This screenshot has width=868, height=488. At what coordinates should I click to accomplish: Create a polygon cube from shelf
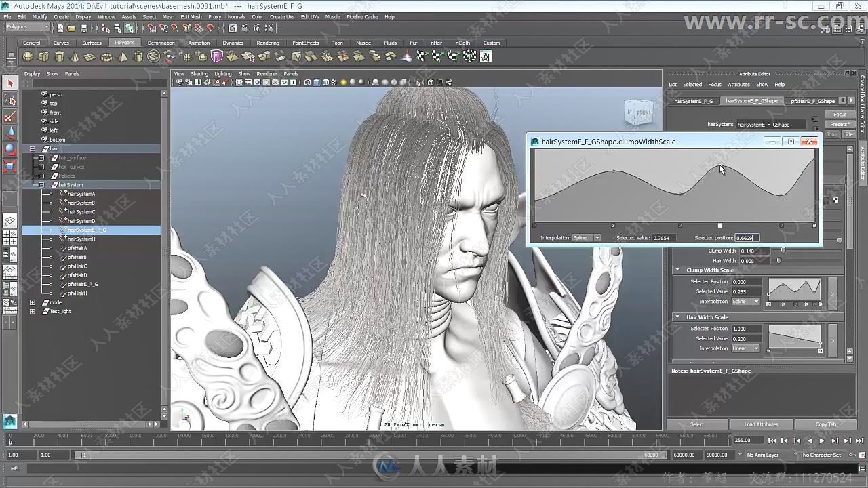[44, 56]
